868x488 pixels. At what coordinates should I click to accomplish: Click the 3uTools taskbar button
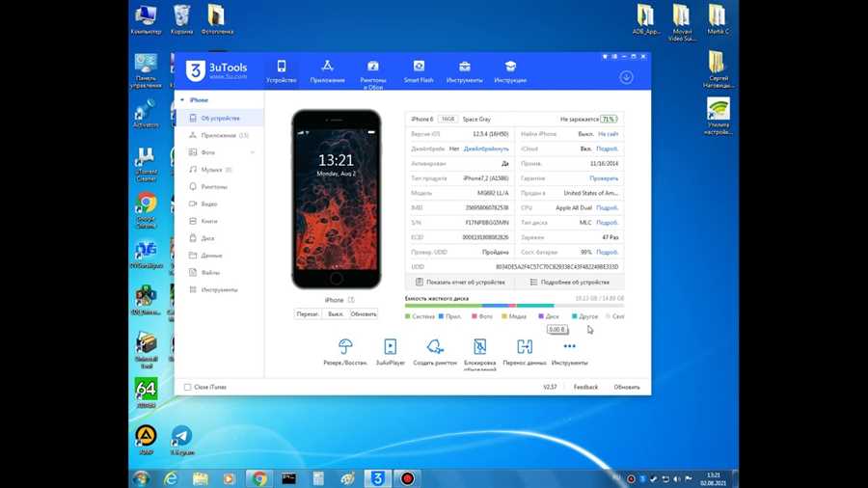click(377, 478)
